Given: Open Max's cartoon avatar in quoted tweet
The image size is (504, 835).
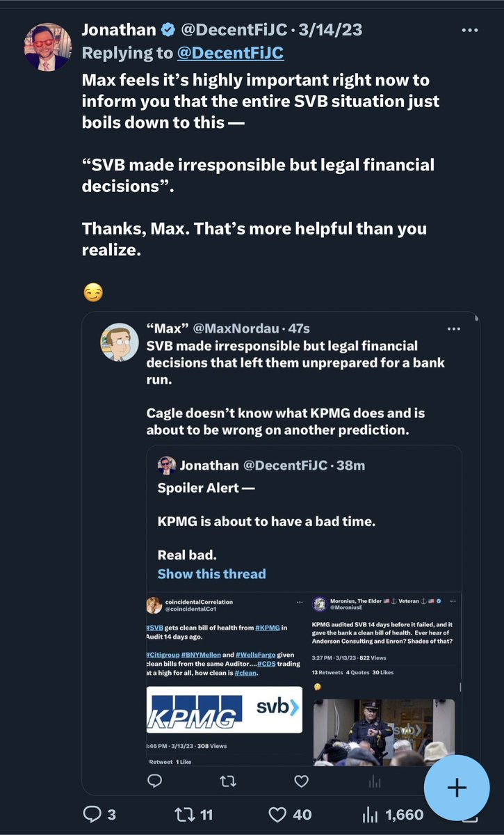Looking at the screenshot, I should 120,344.
